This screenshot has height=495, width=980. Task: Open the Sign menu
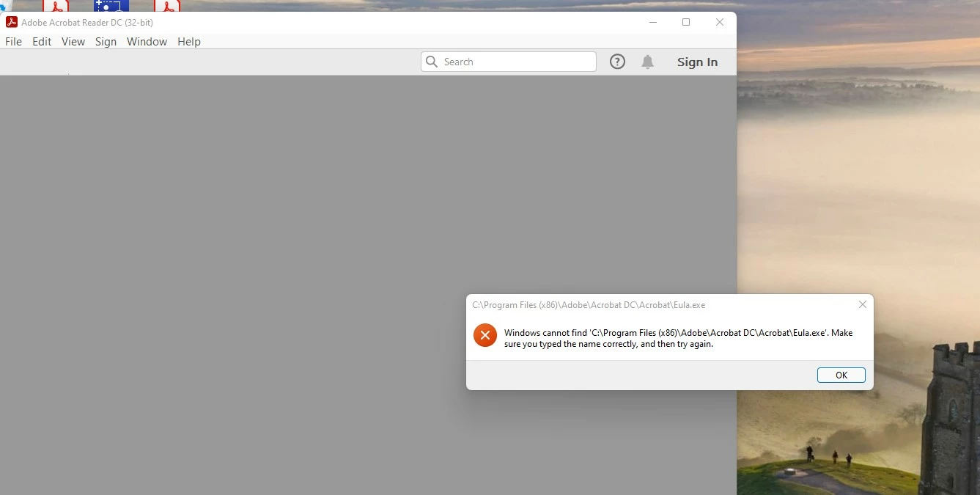[106, 42]
